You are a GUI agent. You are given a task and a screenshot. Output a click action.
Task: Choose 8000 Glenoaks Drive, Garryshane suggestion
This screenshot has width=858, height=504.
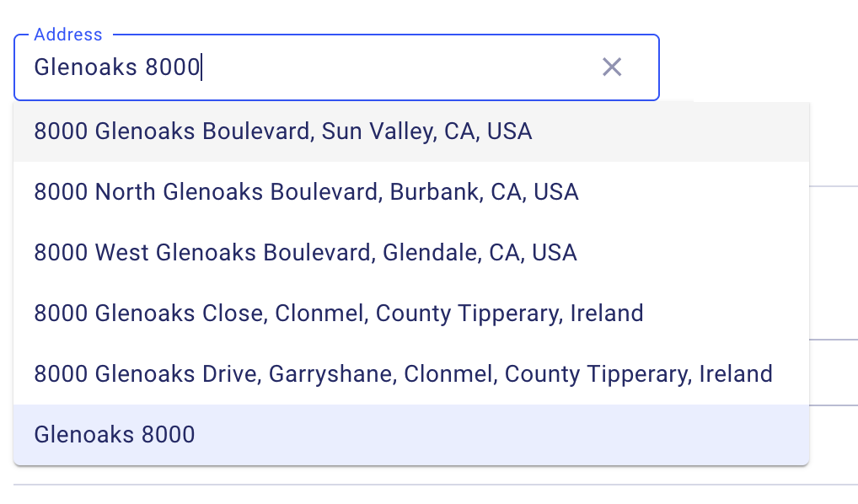[x=403, y=374]
